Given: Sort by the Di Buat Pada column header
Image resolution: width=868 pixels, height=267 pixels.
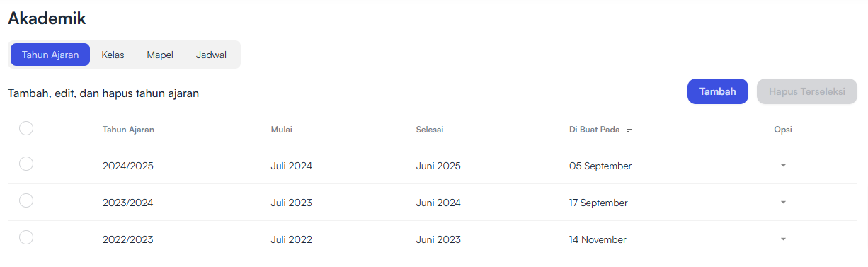Looking at the screenshot, I should click(x=595, y=129).
